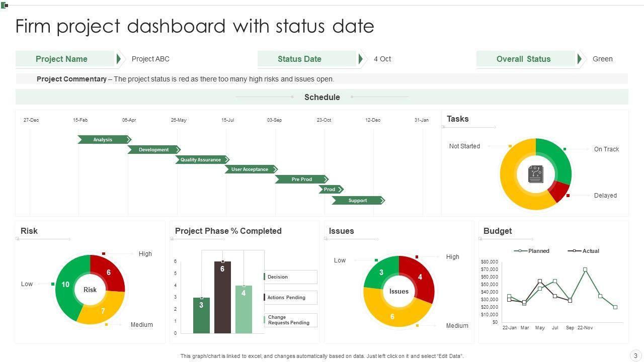The image size is (644, 362).
Task: Click the arrow beside Overall Status
Action: [580, 59]
